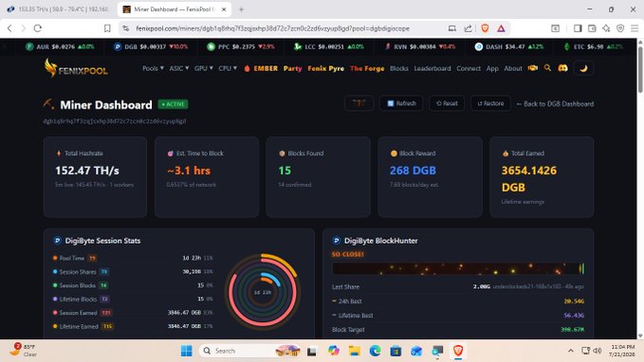Open the Brave wallet icon
Viewport: 644px width, 362px height.
[x=592, y=28]
